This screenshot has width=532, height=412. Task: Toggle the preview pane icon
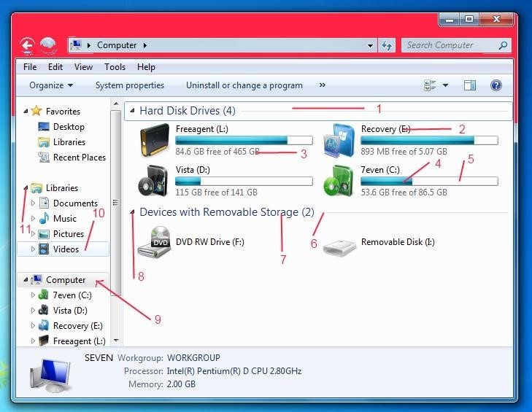coord(470,85)
